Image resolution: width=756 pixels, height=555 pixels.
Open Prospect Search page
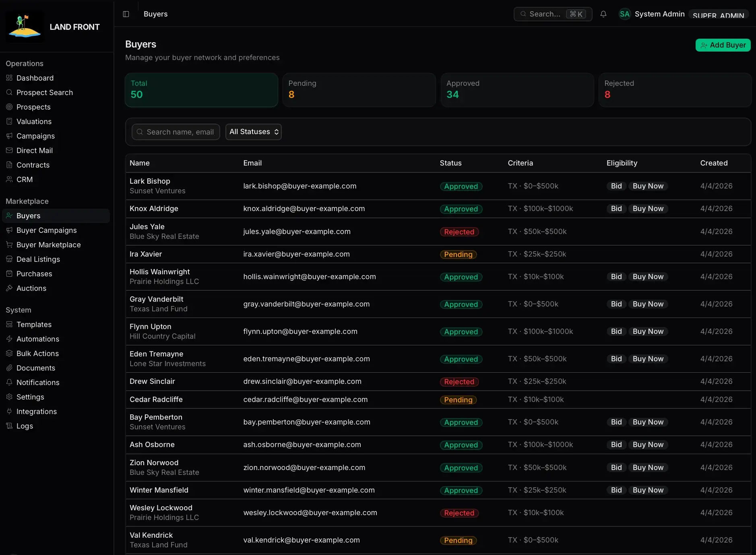(56, 92)
